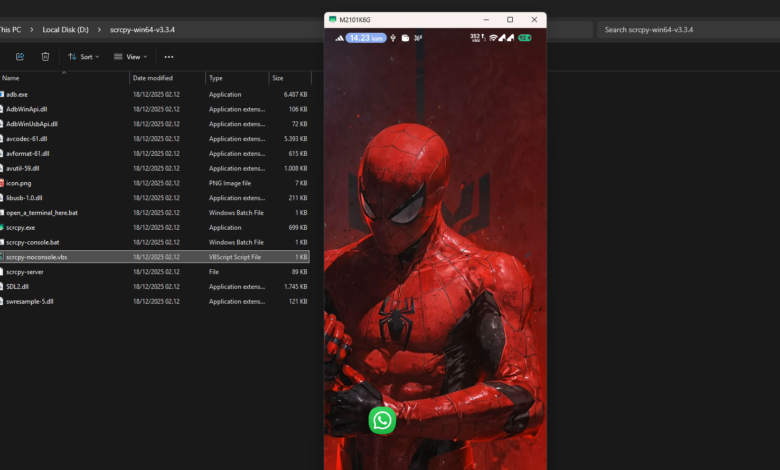
Task: Click the scrcpy window title bar app icon
Action: [332, 20]
